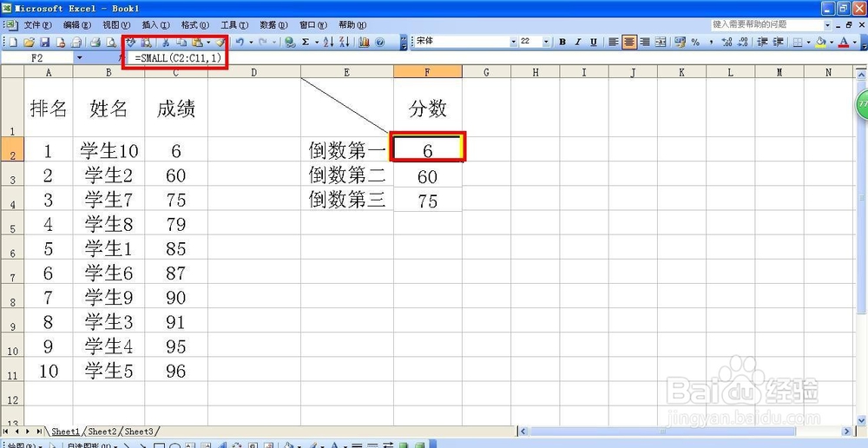The width and height of the screenshot is (868, 448).
Task: Open the 视图 (View) menu
Action: (116, 25)
